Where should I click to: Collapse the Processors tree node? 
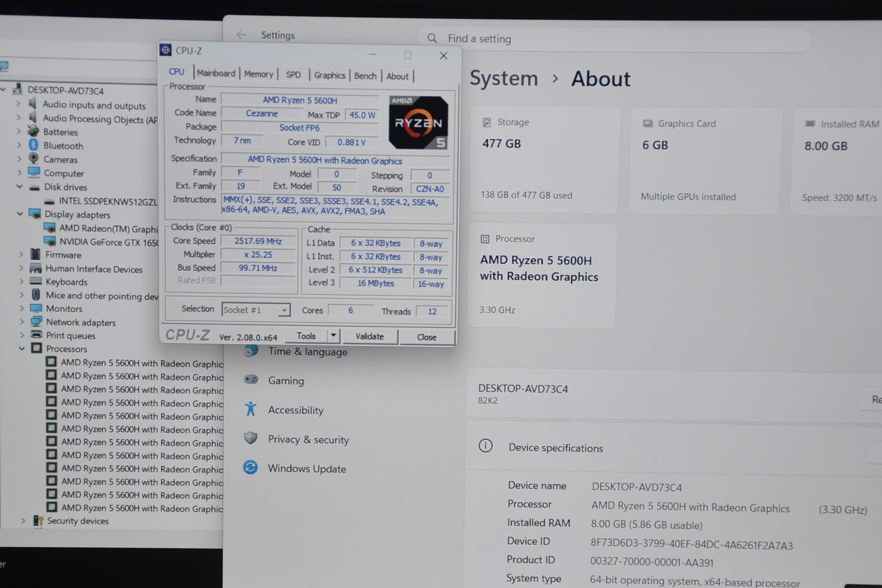[22, 349]
